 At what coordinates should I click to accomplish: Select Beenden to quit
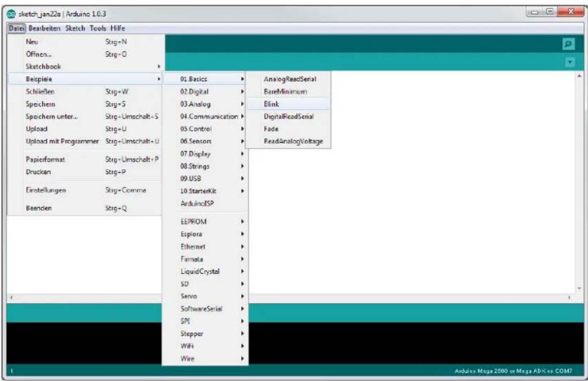[86, 207]
